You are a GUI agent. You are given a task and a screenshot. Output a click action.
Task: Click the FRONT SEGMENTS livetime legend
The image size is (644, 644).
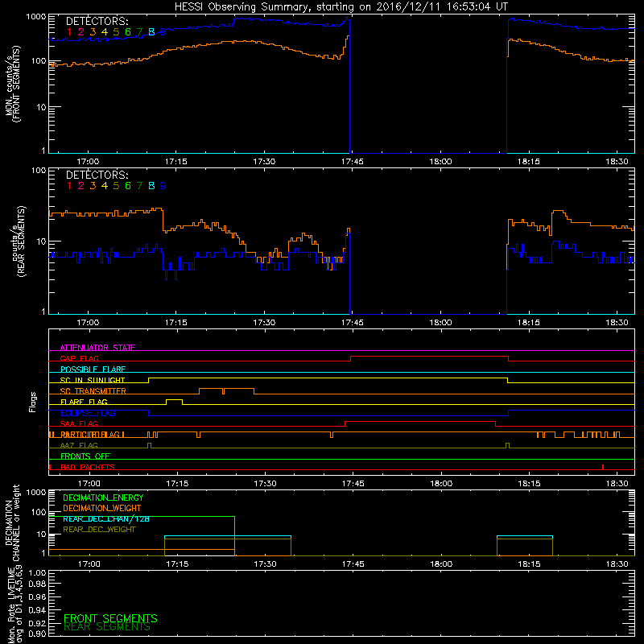pos(110,618)
